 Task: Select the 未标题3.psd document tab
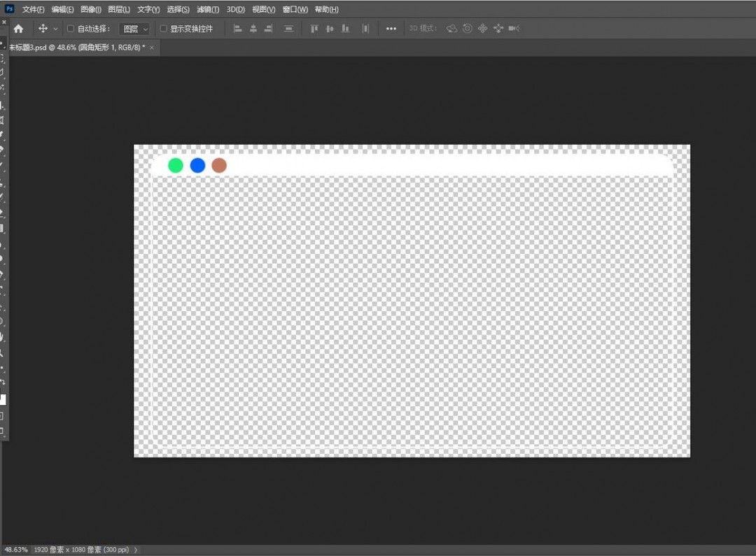coord(76,47)
